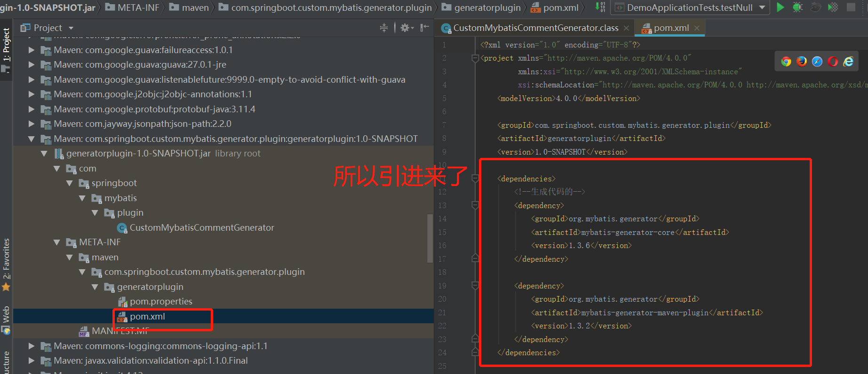Collapse the generatorplugin-1.0-SNAPSHOT.jar library root

click(x=44, y=153)
